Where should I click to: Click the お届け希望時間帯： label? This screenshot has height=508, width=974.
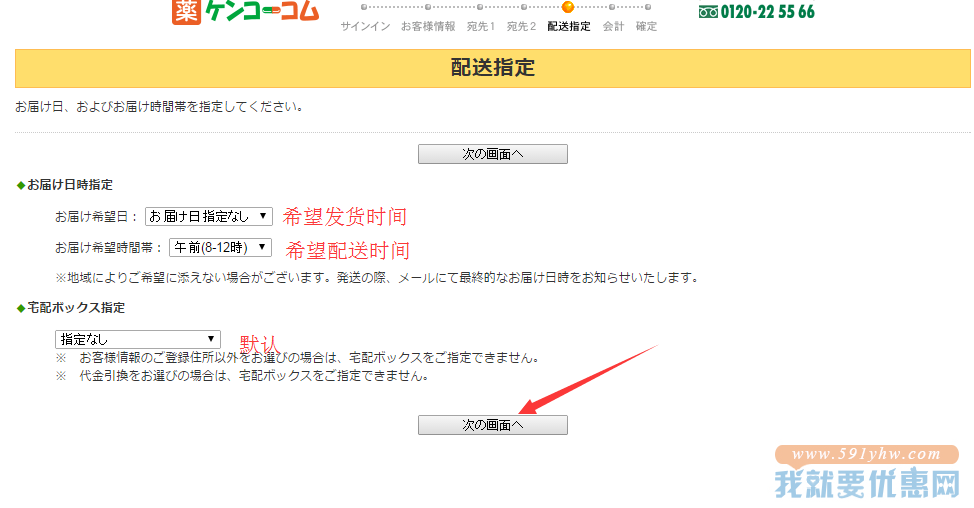pos(109,248)
